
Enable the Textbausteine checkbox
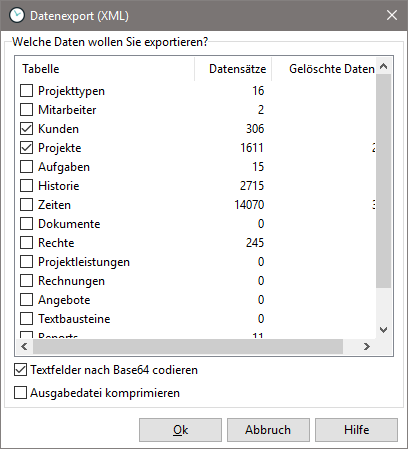[x=26, y=319]
